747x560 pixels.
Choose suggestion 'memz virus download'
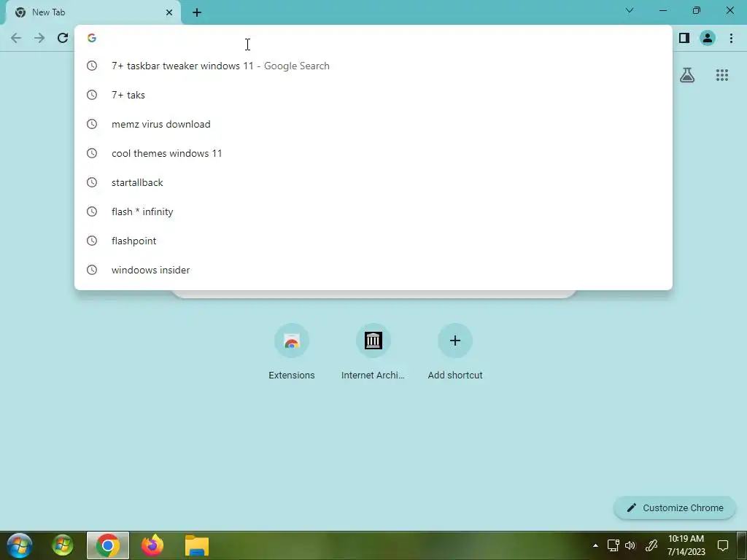[373, 124]
